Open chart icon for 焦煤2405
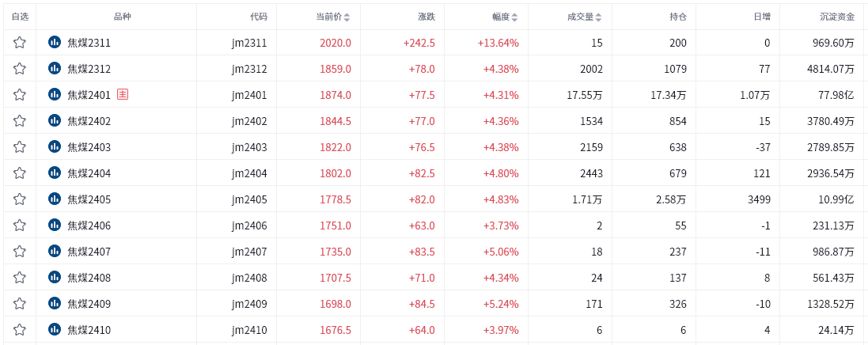 tap(55, 199)
